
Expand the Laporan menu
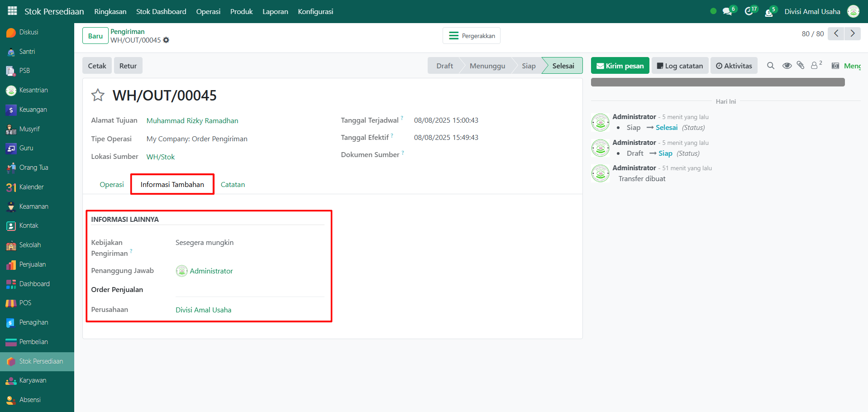[x=275, y=11]
